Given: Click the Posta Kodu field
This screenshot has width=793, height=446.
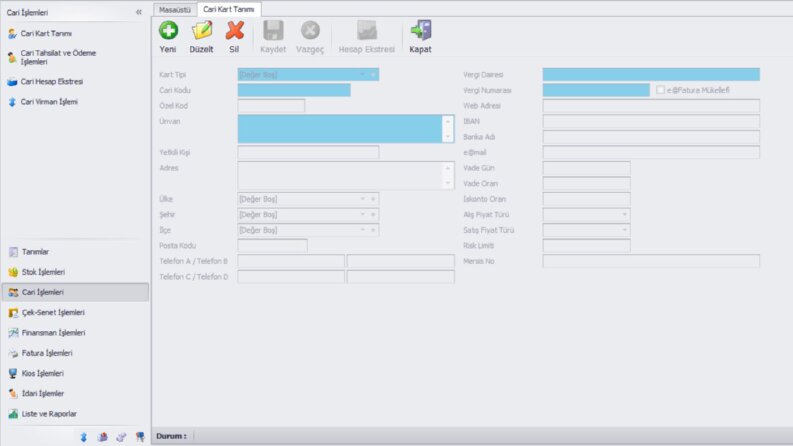Looking at the screenshot, I should click(272, 246).
